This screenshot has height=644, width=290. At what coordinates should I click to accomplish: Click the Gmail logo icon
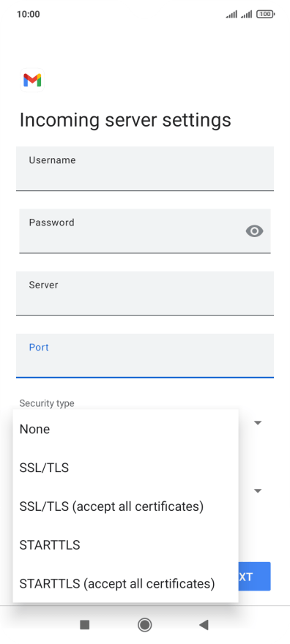(32, 80)
